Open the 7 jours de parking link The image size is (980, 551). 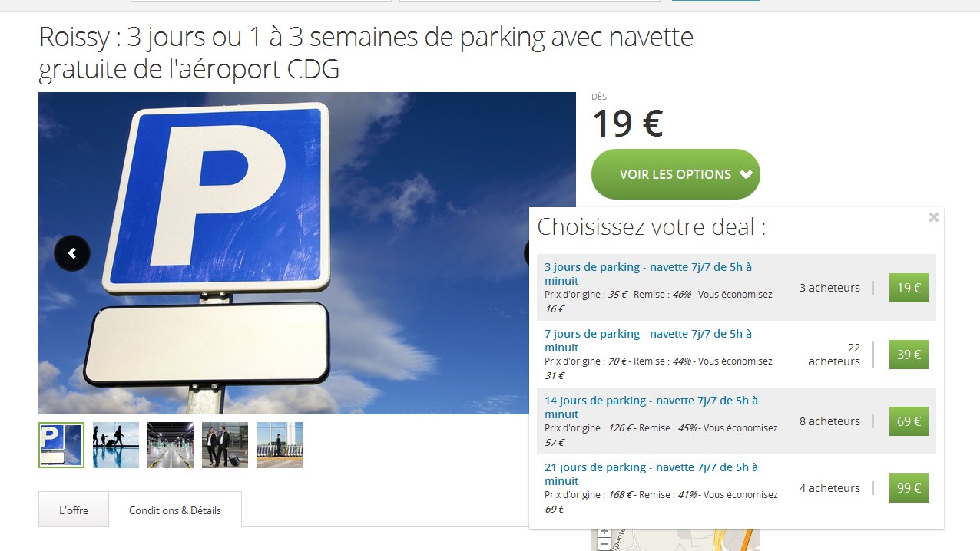pos(648,341)
